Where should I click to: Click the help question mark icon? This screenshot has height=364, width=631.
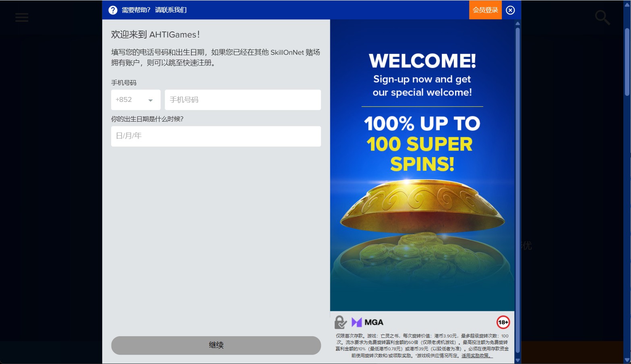click(113, 10)
